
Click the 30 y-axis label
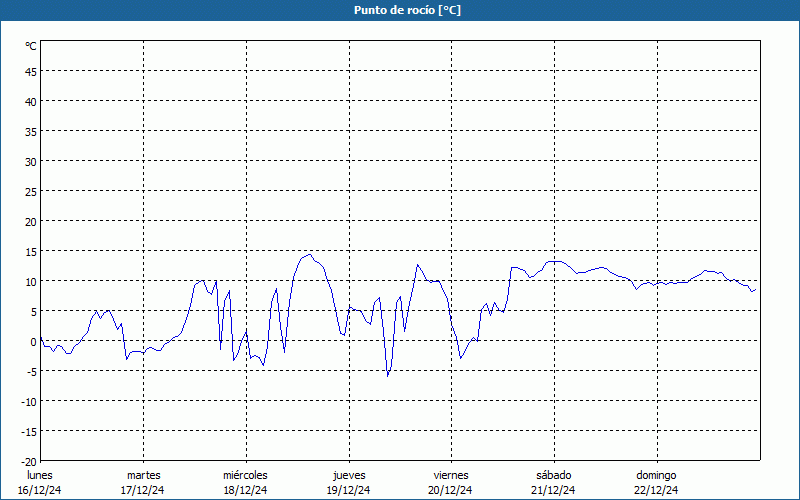pyautogui.click(x=31, y=162)
